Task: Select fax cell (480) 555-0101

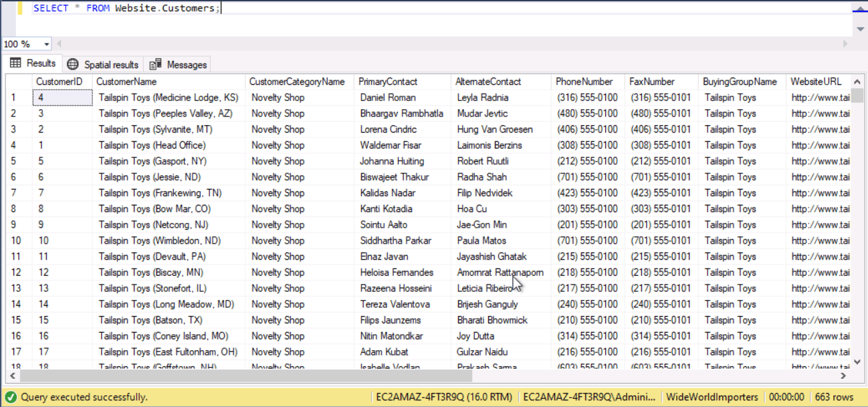Action: click(661, 114)
